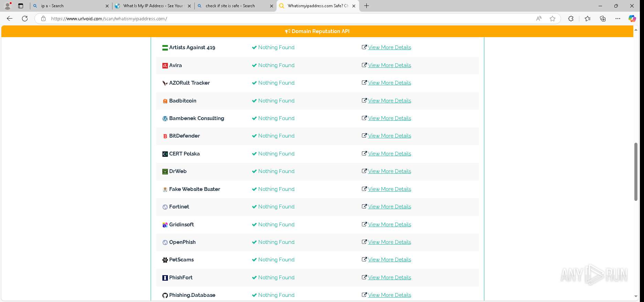Open View More Details for Gridinsoft

389,225
